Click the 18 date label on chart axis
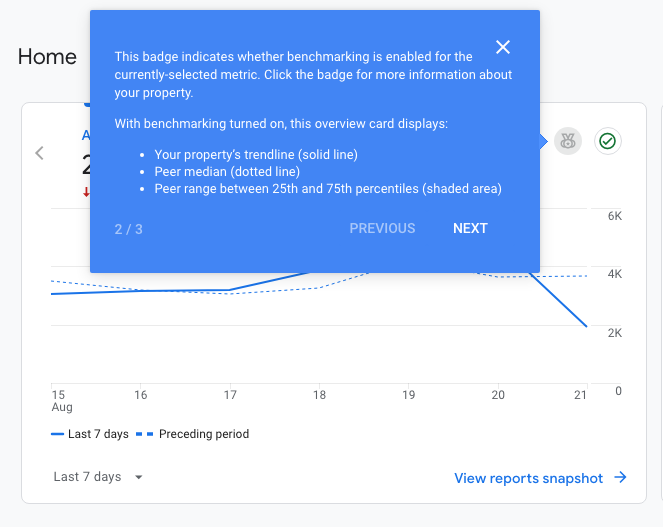Viewport: 663px width, 527px height. (x=318, y=396)
